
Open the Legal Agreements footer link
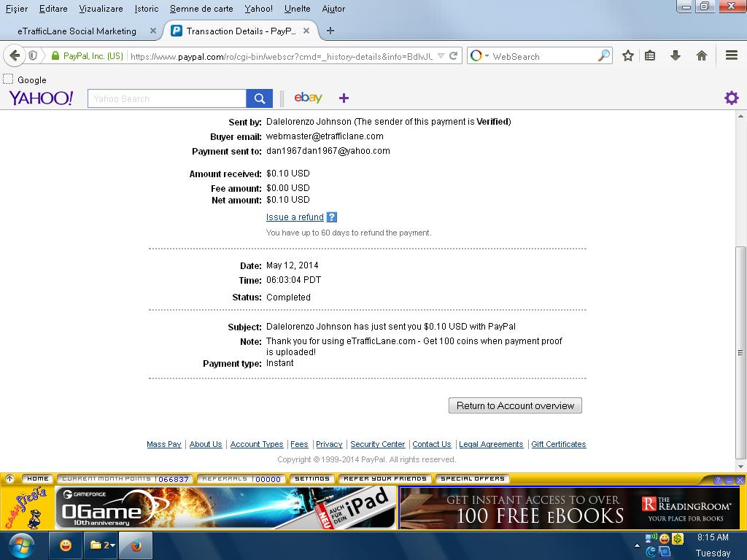click(491, 444)
